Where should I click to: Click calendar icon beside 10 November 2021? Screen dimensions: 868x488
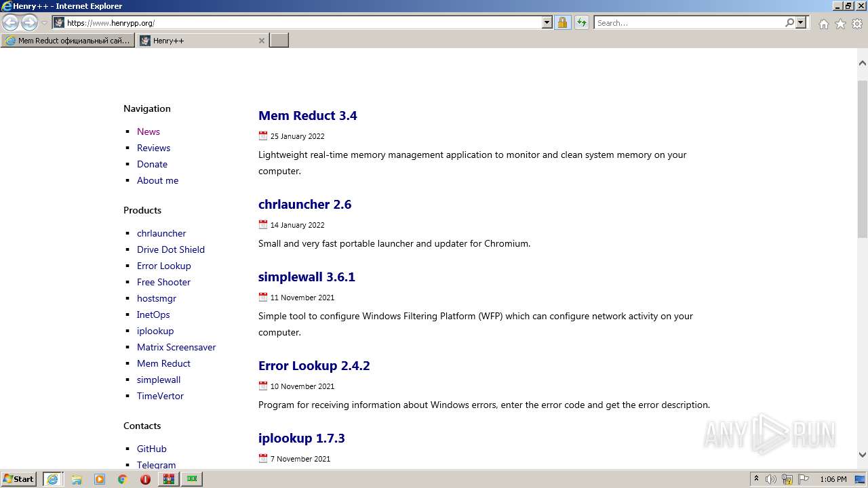click(263, 386)
